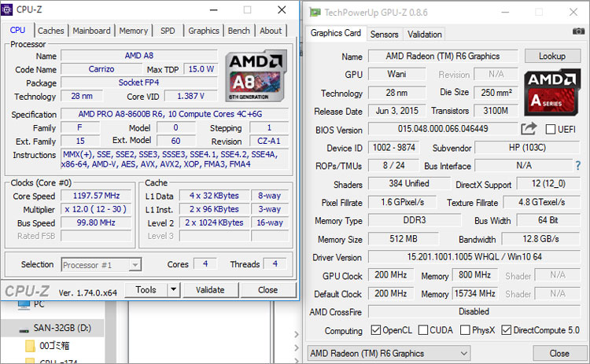
Task: Click the Close button in CPU-Z
Action: click(268, 289)
